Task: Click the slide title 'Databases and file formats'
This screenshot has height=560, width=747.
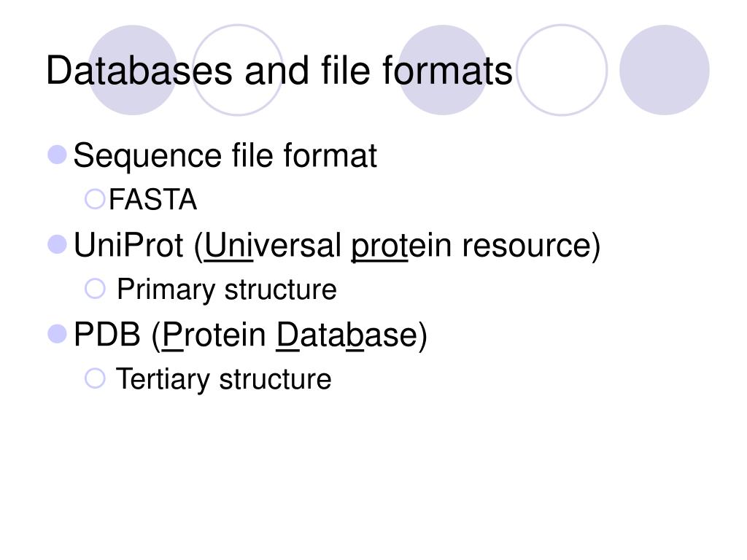Action: click(279, 71)
